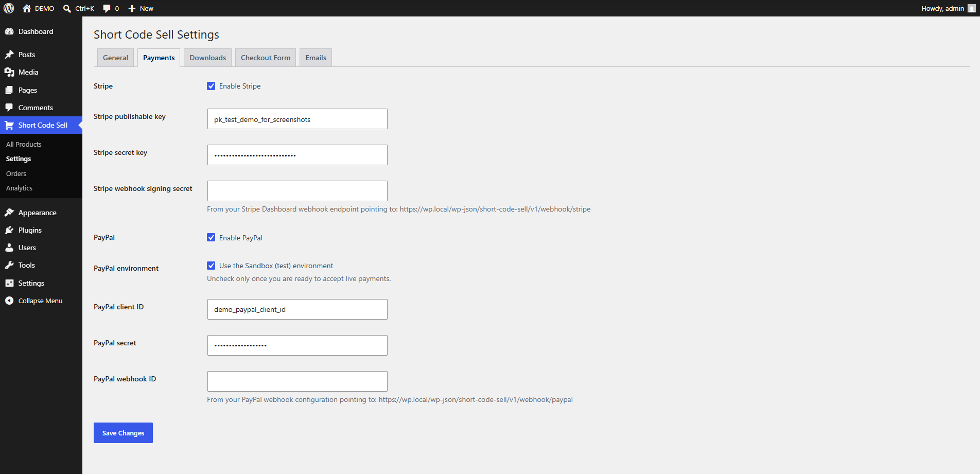Click the Media library icon

9,72
